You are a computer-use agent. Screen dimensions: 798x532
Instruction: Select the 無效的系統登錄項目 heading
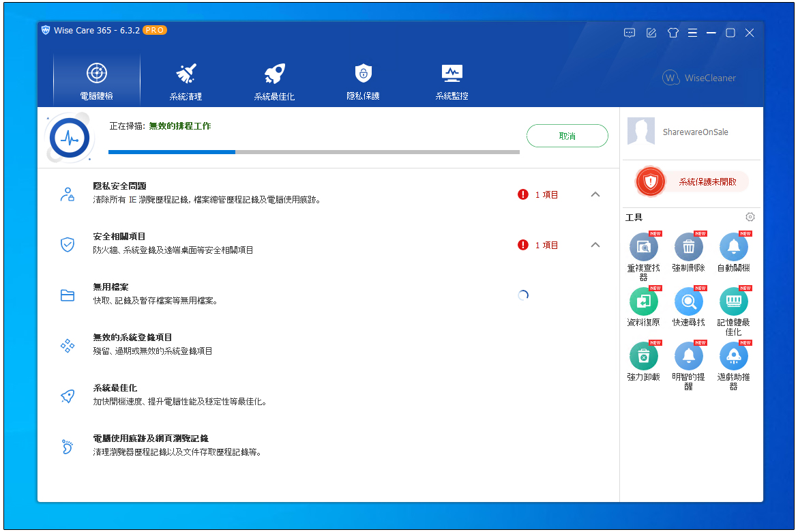pyautogui.click(x=132, y=338)
